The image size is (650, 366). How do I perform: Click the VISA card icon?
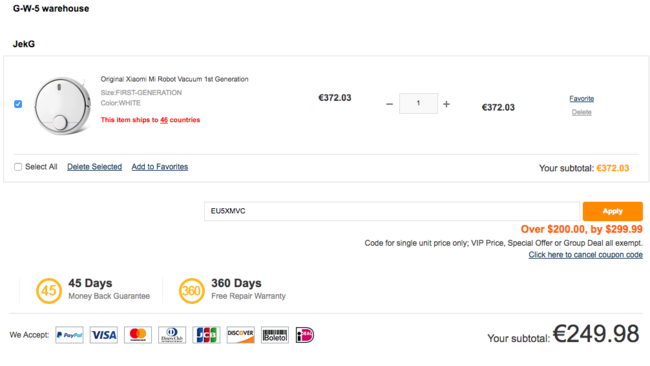pos(104,335)
